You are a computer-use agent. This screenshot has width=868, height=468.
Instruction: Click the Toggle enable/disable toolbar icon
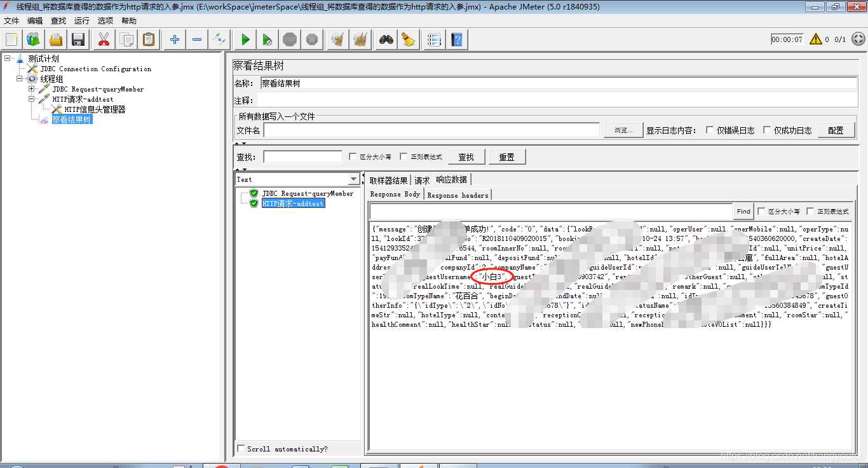pyautogui.click(x=219, y=40)
